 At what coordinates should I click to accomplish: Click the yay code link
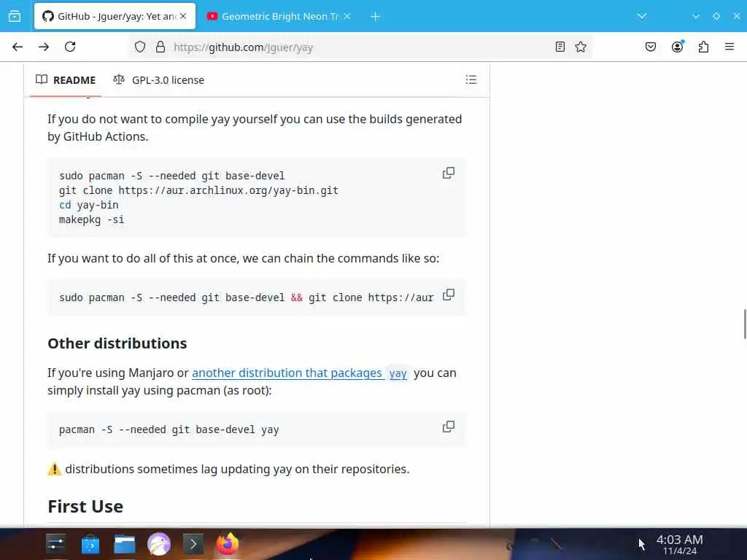pos(398,373)
